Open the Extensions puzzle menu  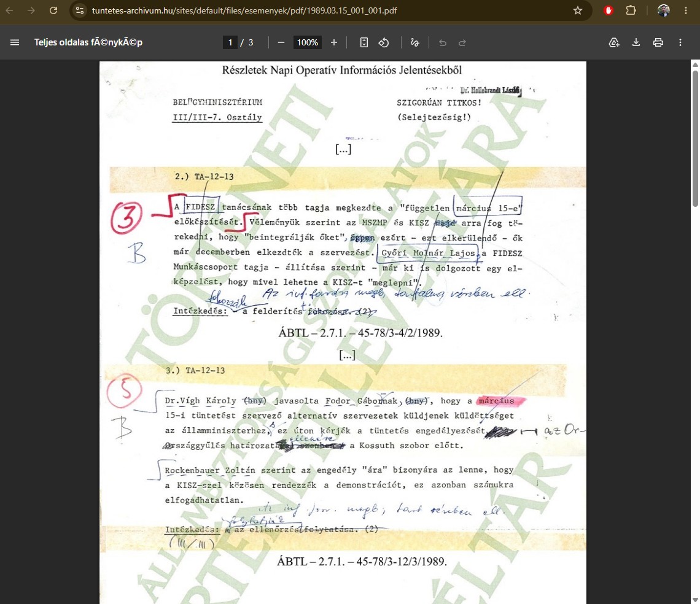coord(631,10)
